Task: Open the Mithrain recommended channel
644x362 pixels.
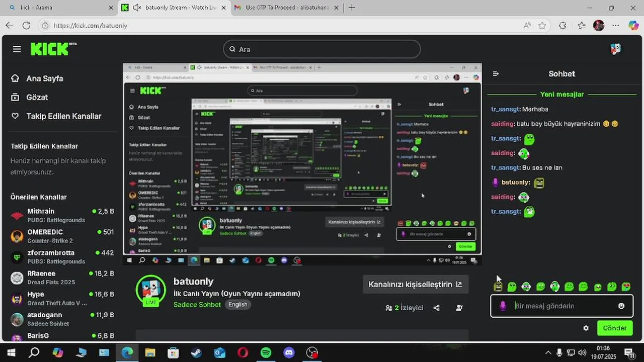Action: click(x=62, y=215)
